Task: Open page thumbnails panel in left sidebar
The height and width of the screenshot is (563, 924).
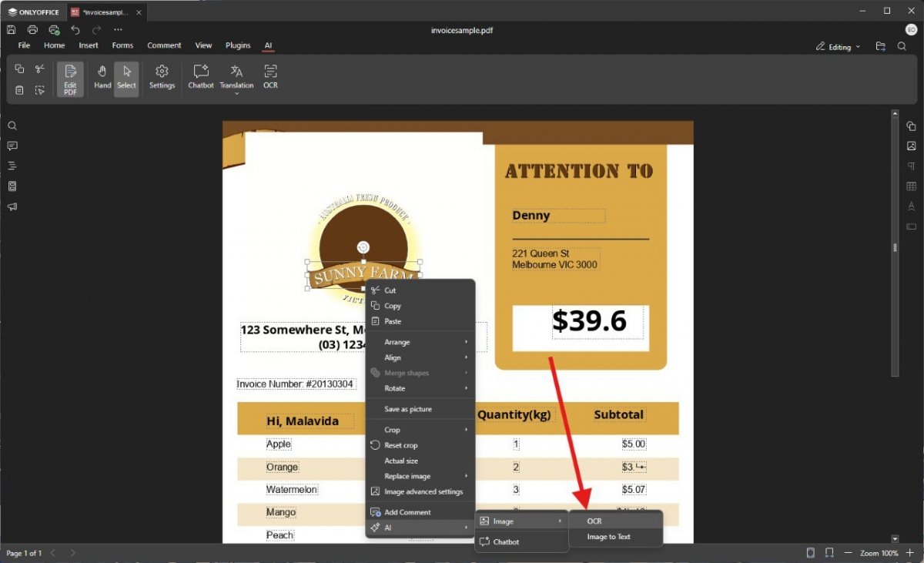Action: (x=12, y=186)
